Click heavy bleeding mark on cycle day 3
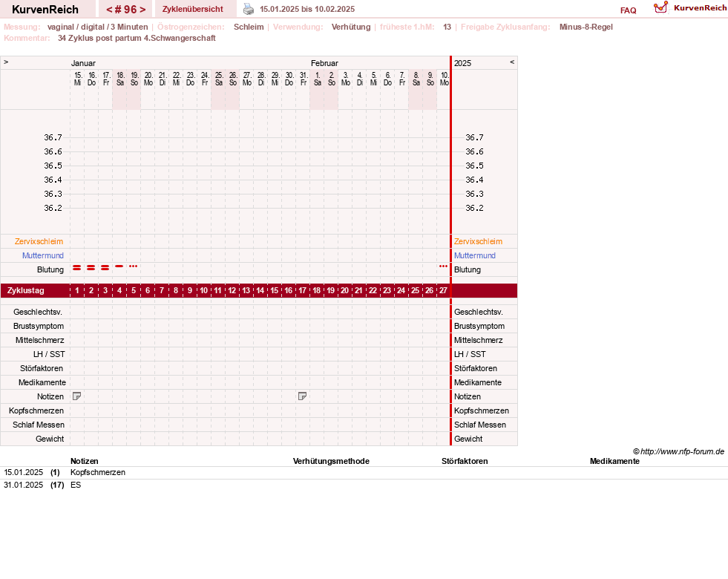The height and width of the screenshot is (579, 728). [x=105, y=267]
